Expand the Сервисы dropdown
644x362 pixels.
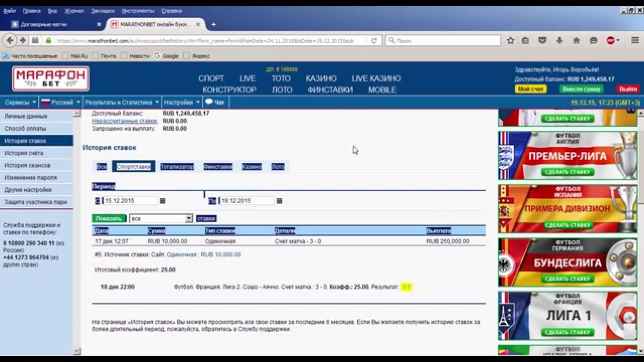point(20,102)
